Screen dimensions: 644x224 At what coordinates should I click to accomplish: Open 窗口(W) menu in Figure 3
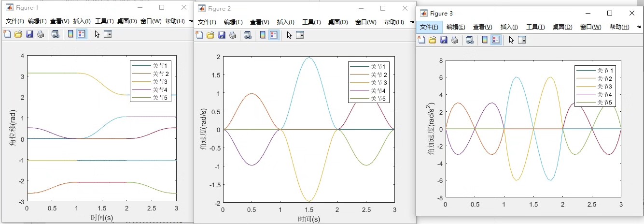pyautogui.click(x=591, y=27)
